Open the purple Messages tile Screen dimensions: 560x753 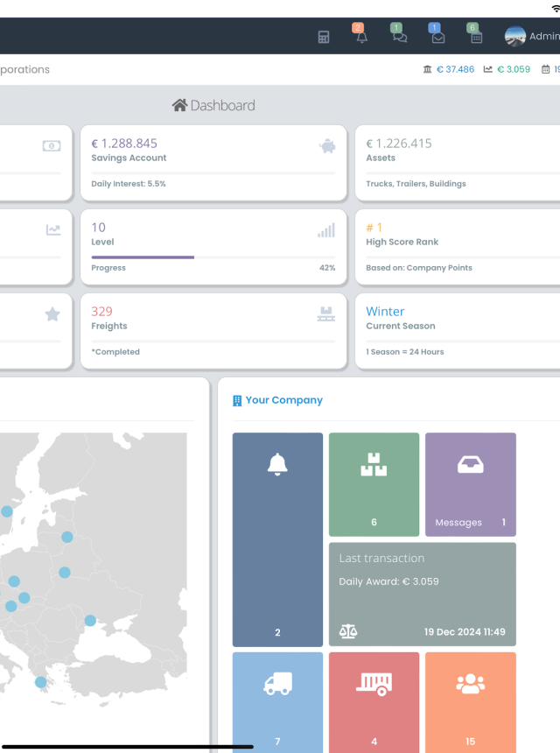pos(470,484)
